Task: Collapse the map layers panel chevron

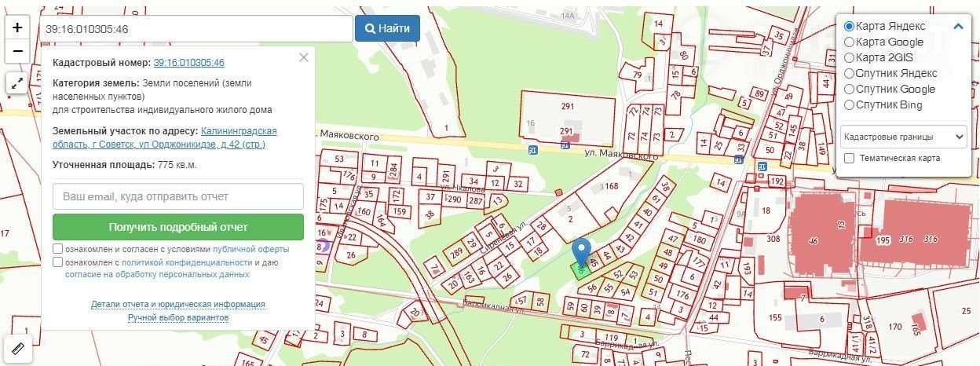Action: [958, 26]
